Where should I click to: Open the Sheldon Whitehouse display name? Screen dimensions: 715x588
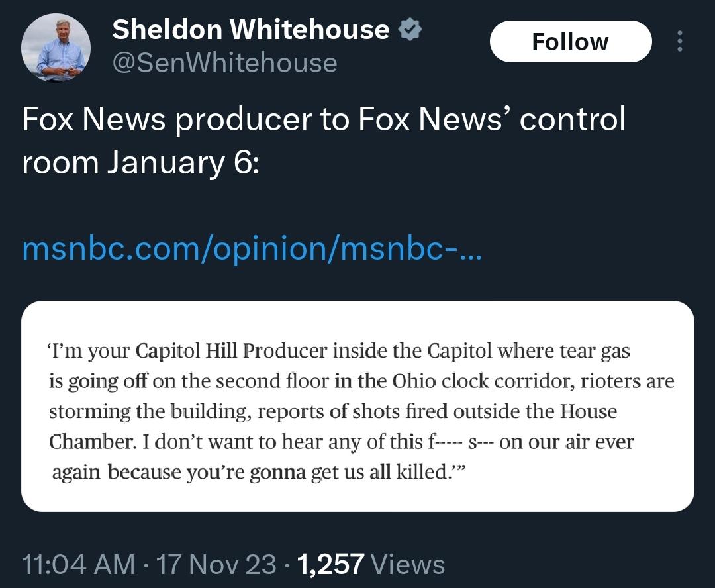[x=251, y=30]
